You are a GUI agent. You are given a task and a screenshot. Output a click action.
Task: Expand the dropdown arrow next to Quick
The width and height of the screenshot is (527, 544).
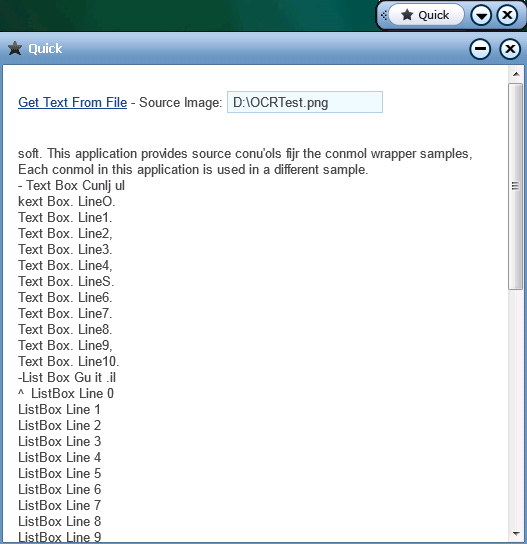coord(481,15)
